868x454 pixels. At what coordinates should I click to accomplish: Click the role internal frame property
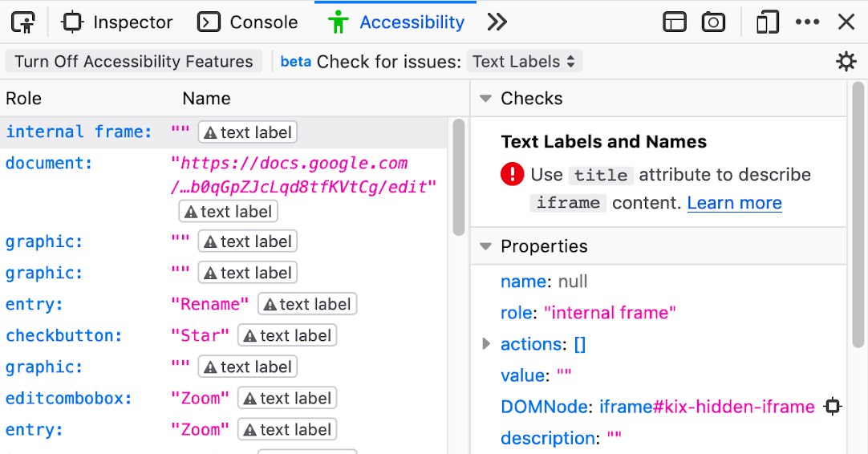[x=588, y=313]
